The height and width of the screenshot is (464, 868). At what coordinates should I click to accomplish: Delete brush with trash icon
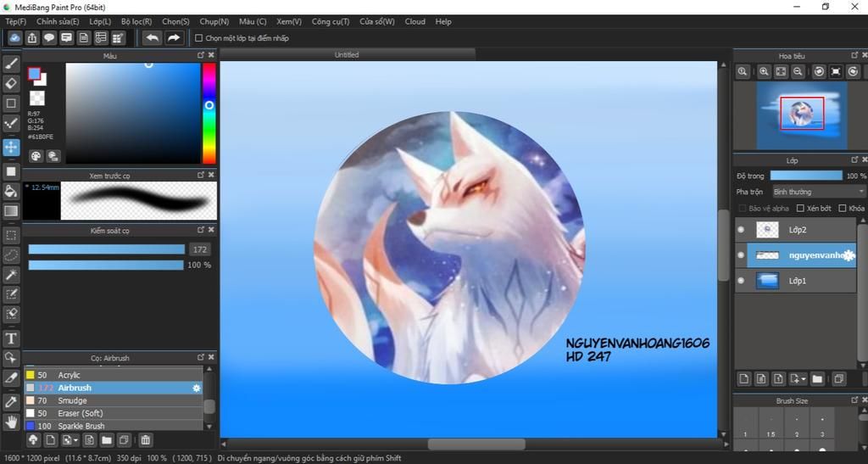point(145,440)
